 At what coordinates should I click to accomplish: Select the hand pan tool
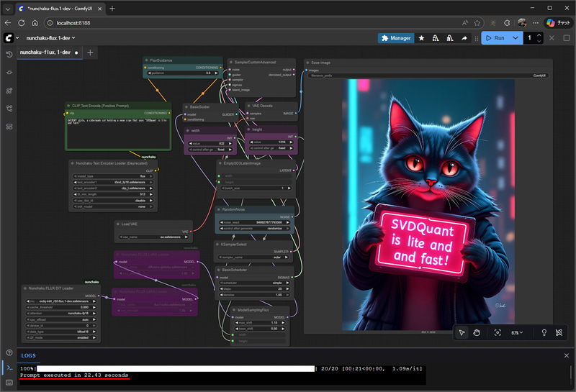pyautogui.click(x=477, y=333)
